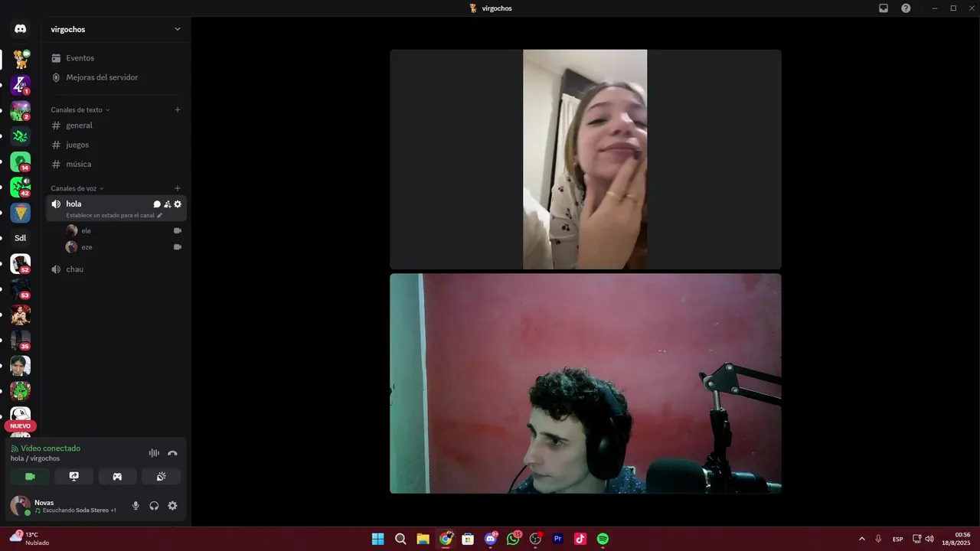Screen dimensions: 980x551
Task: Open server with 53 notification badge
Action: point(21,289)
